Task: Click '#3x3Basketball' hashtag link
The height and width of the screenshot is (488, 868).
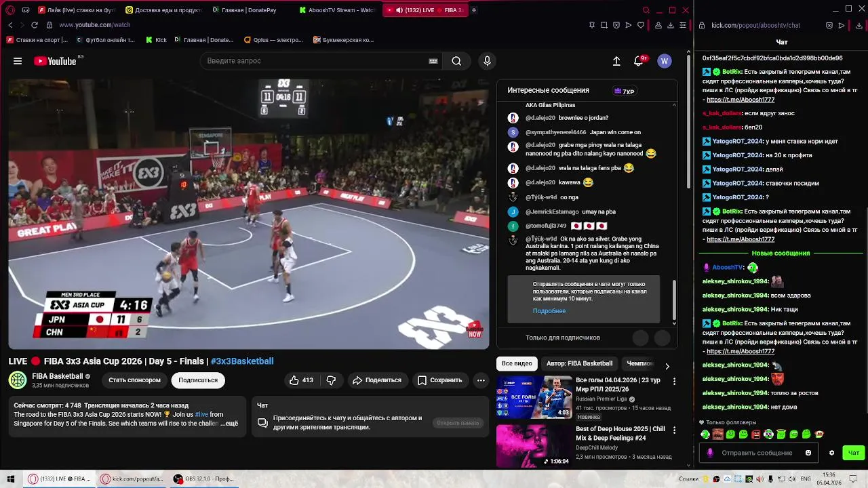Action: [242, 361]
